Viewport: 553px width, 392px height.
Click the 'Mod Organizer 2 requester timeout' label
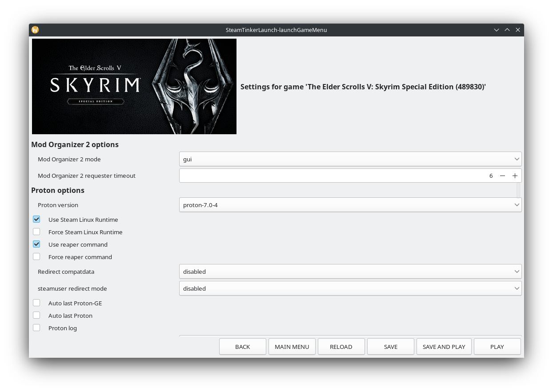coord(87,176)
